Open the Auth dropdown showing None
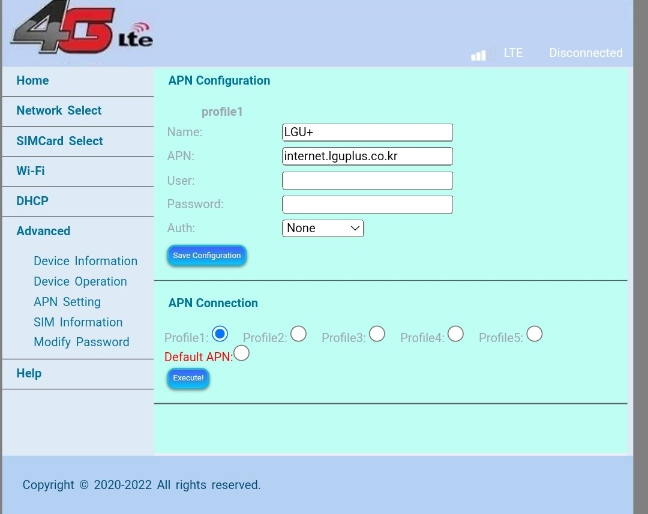 pyautogui.click(x=323, y=228)
